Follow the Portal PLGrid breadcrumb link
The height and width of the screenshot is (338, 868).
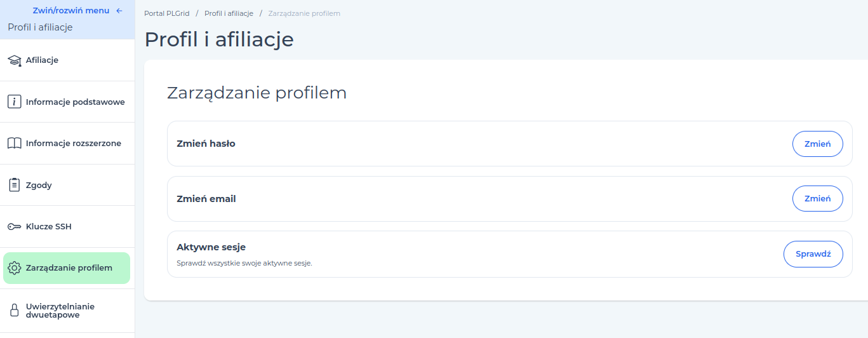[x=166, y=13]
